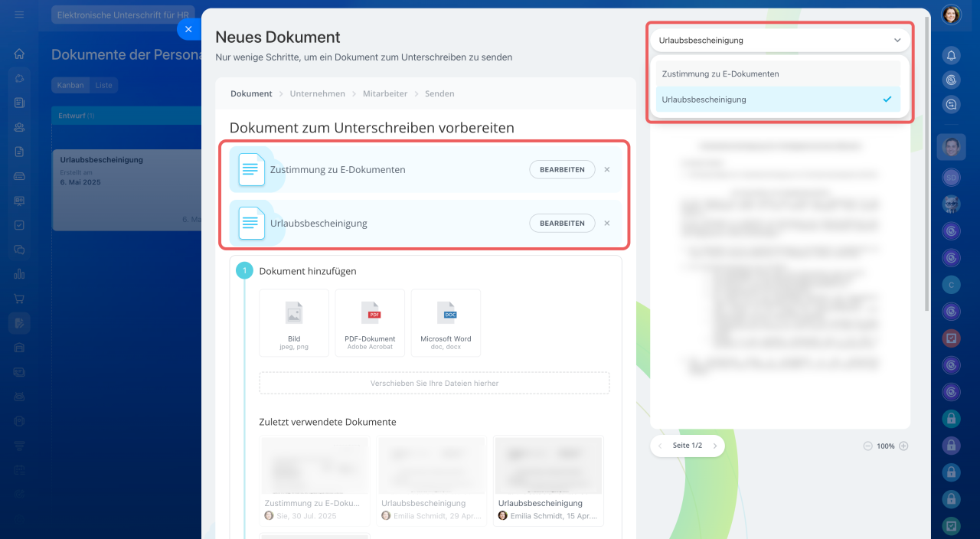This screenshot has height=539, width=980.
Task: Click the document icon beside Urlaubsbescheinigung row
Action: (x=252, y=224)
